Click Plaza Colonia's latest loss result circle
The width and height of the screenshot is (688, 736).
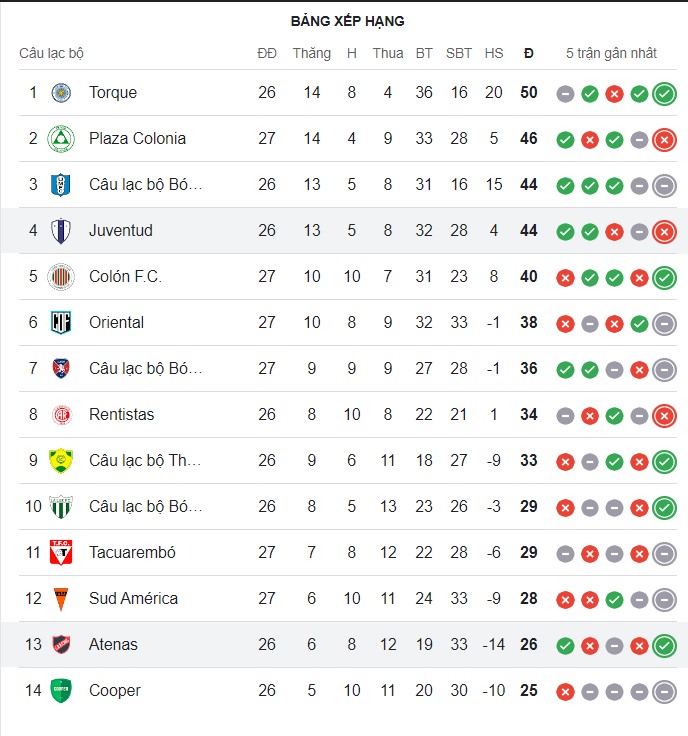[x=664, y=140]
